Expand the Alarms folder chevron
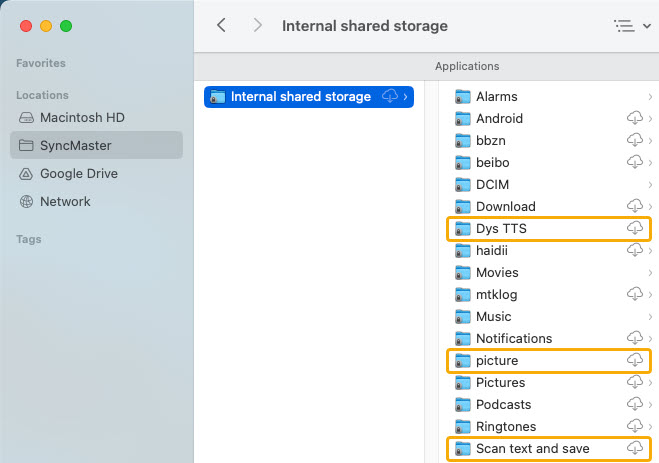The height and width of the screenshot is (463, 659). (650, 97)
